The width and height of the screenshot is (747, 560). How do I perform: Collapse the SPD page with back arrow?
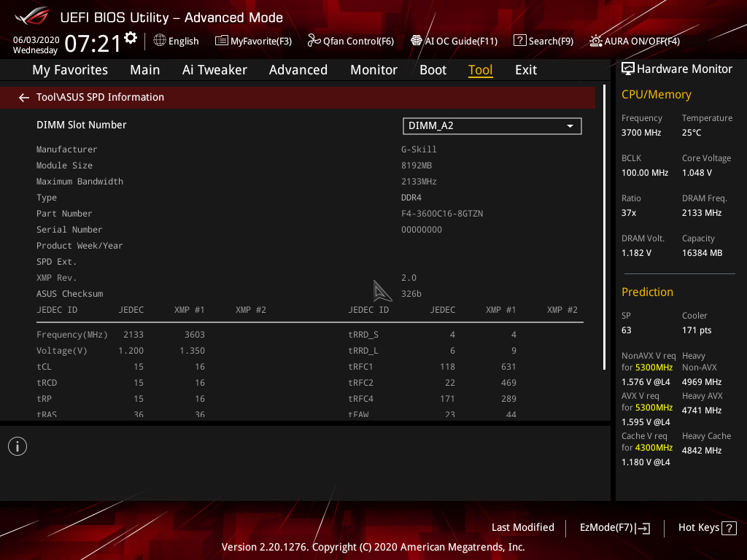pyautogui.click(x=23, y=97)
